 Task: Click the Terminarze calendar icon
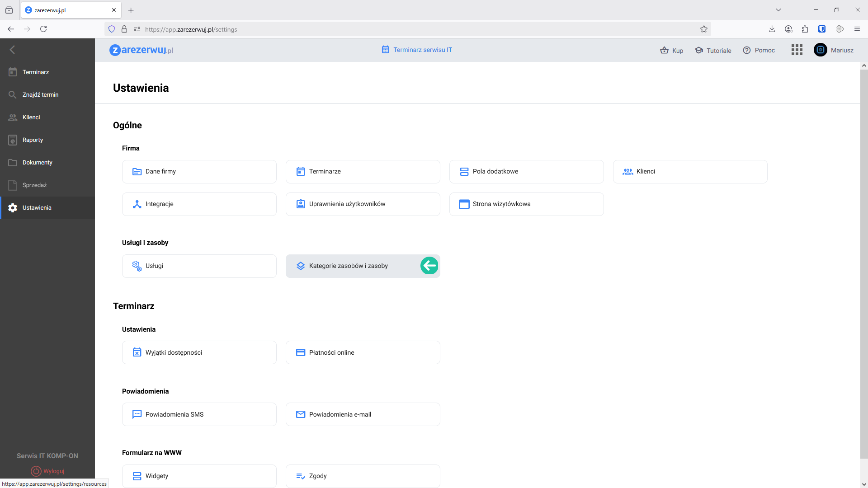pos(301,172)
